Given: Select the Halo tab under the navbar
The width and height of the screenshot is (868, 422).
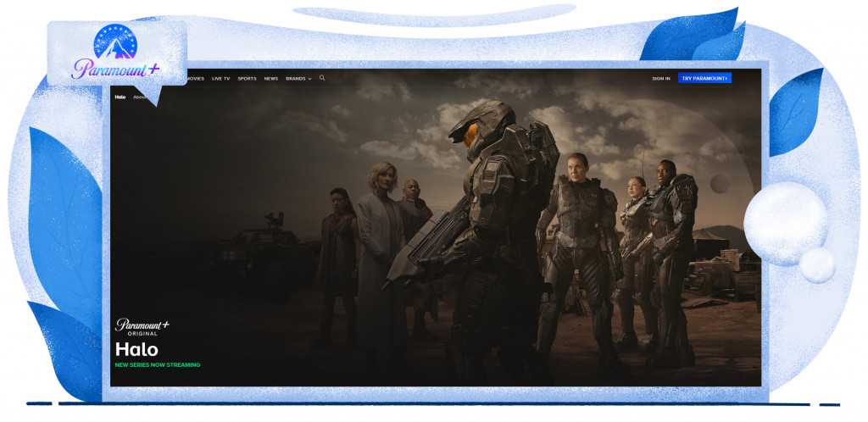Looking at the screenshot, I should (120, 97).
